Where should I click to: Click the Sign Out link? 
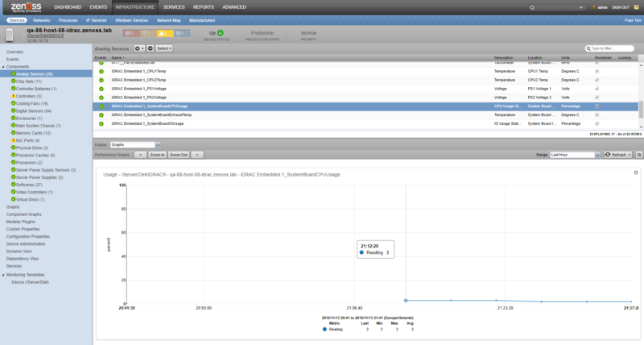[621, 7]
